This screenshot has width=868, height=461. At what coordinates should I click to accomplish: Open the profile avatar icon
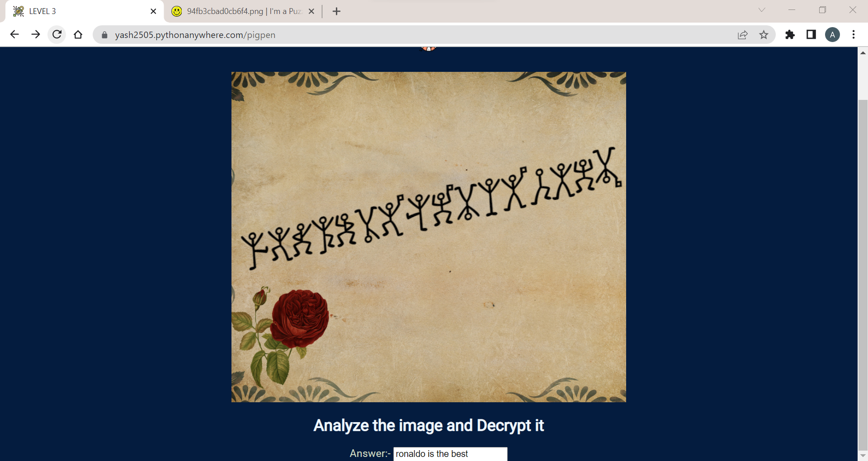[x=833, y=34]
